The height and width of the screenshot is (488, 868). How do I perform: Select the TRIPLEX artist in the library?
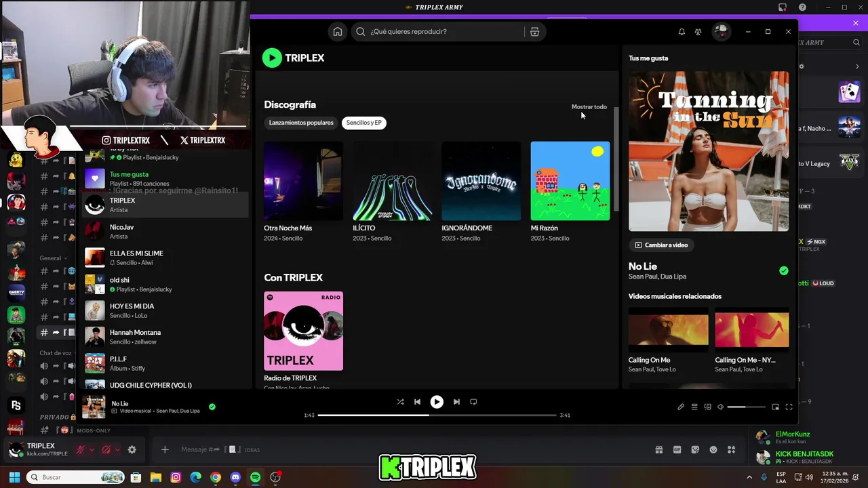(x=165, y=205)
